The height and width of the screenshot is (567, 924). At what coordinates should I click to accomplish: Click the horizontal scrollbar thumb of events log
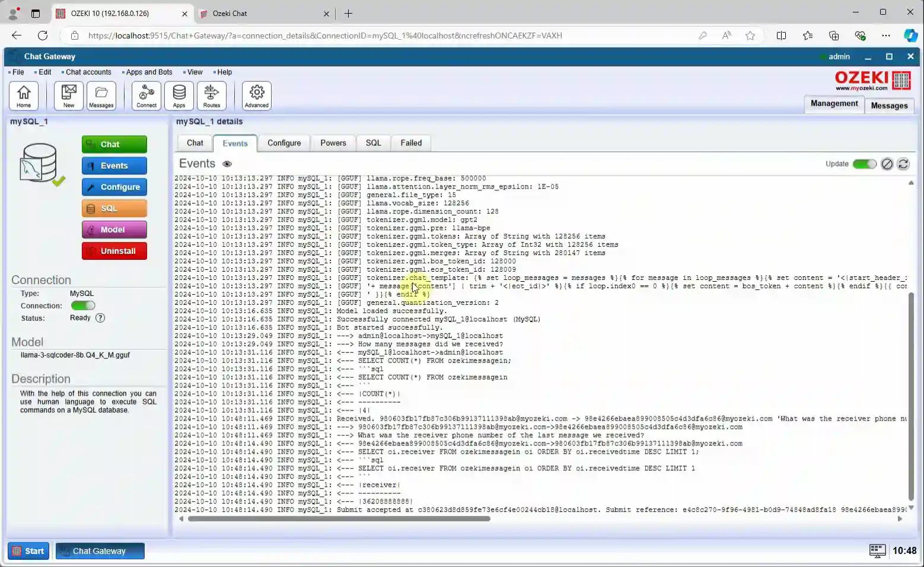339,519
